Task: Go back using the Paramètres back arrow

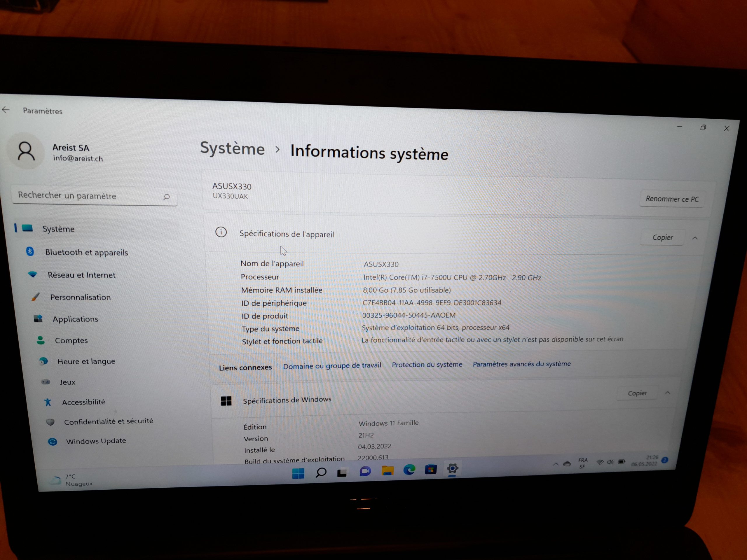Action: 6,110
